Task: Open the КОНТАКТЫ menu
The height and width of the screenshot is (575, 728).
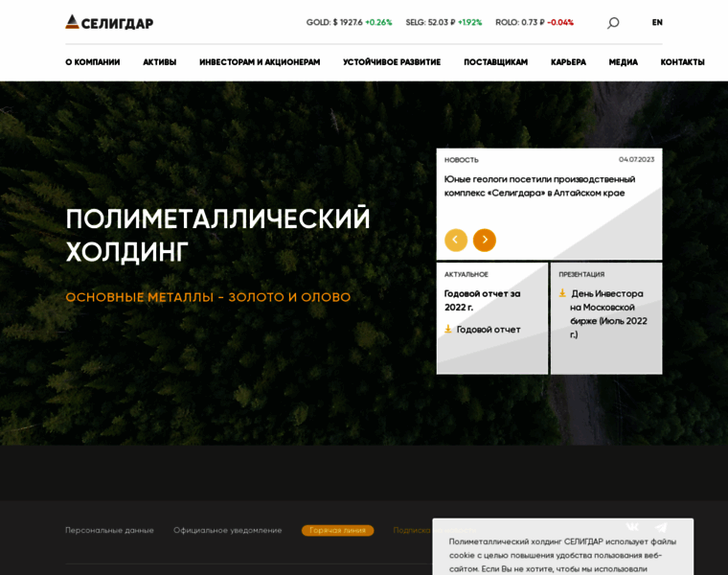Action: (682, 62)
